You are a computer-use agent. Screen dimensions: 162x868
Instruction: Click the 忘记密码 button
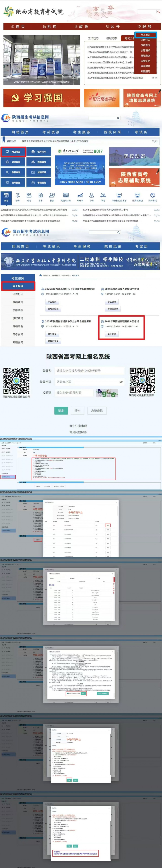[x=97, y=410]
